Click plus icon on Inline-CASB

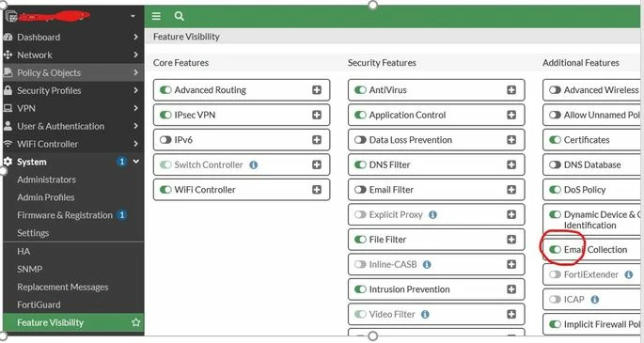click(511, 265)
